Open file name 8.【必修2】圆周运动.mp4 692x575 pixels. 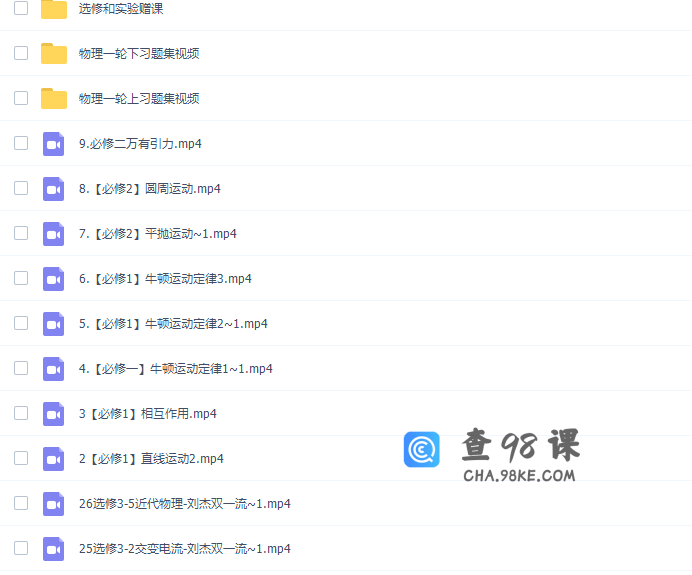[x=150, y=188]
